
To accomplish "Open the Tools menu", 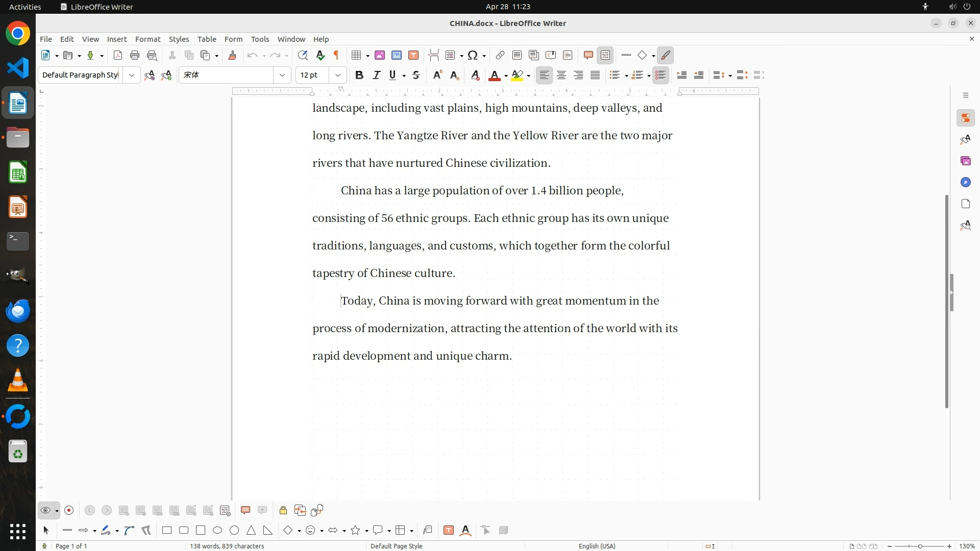I will [x=260, y=39].
